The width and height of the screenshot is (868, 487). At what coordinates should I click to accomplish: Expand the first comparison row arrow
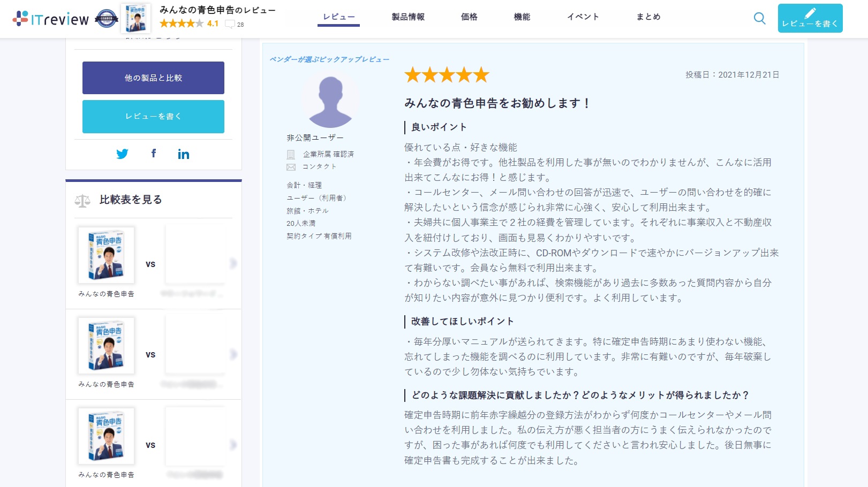[x=233, y=263]
